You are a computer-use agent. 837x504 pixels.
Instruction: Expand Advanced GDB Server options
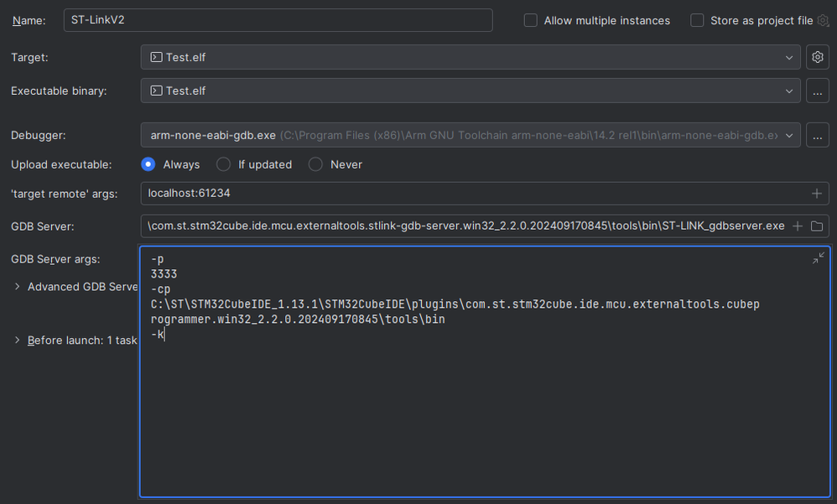tap(18, 287)
